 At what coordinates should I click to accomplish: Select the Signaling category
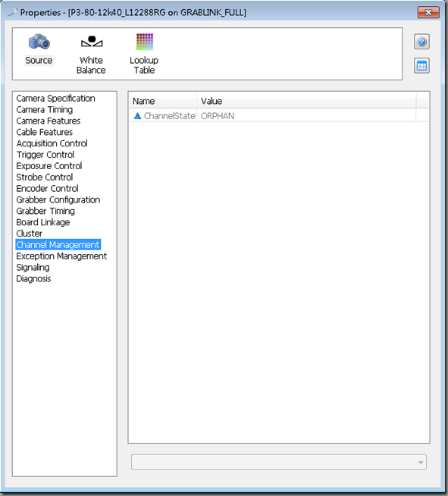(33, 268)
